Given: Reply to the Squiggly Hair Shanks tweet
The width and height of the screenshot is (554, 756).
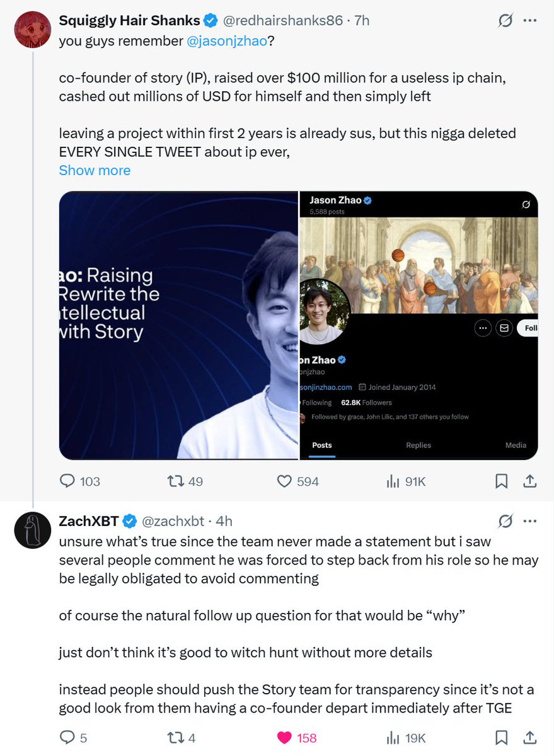Looking at the screenshot, I should tap(67, 481).
